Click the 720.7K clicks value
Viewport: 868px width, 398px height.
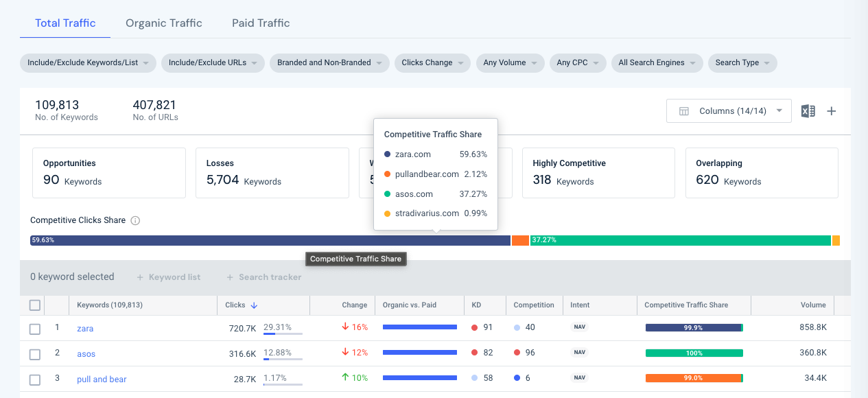242,329
